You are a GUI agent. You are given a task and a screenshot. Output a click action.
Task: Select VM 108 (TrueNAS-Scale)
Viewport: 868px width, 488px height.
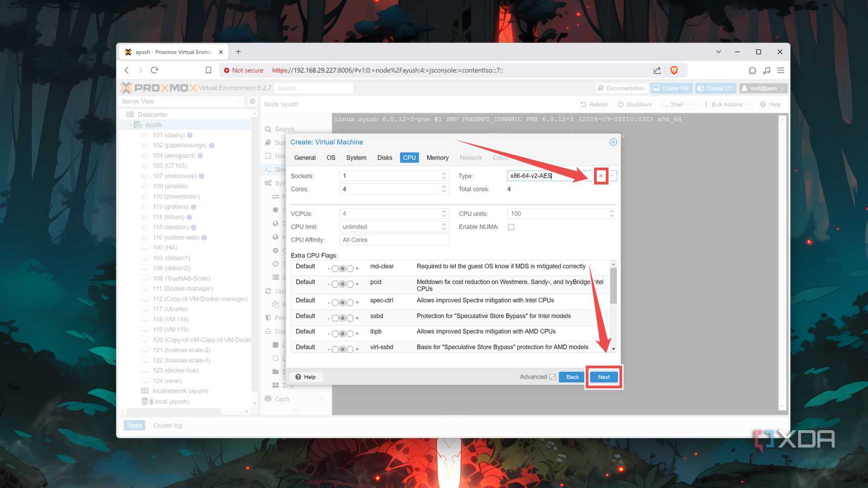pos(181,279)
